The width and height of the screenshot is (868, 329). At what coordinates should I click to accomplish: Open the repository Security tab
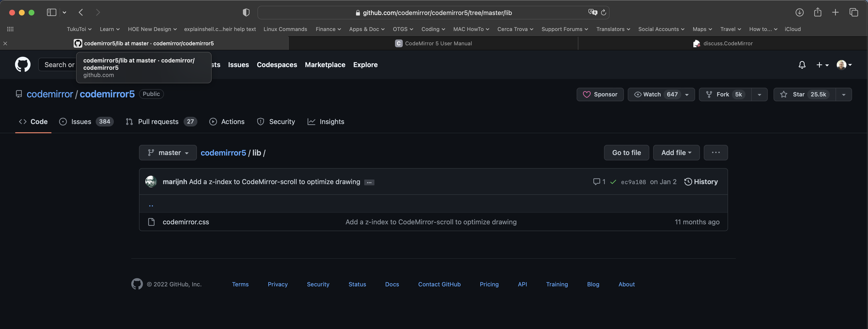[276, 122]
